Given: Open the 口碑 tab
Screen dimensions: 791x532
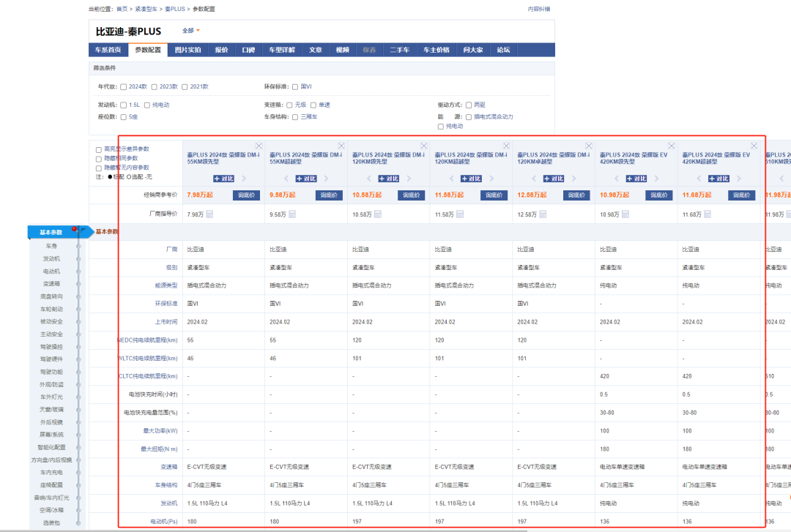Looking at the screenshot, I should tap(248, 50).
